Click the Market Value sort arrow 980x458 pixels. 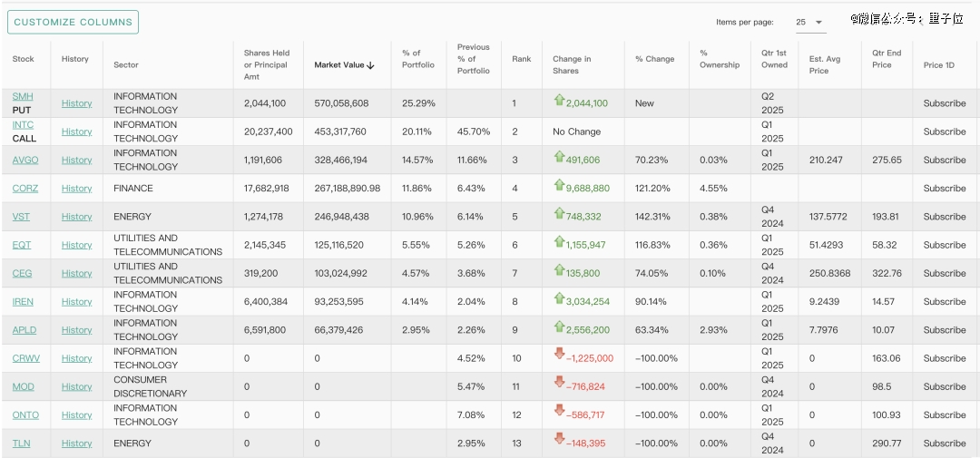tap(370, 65)
